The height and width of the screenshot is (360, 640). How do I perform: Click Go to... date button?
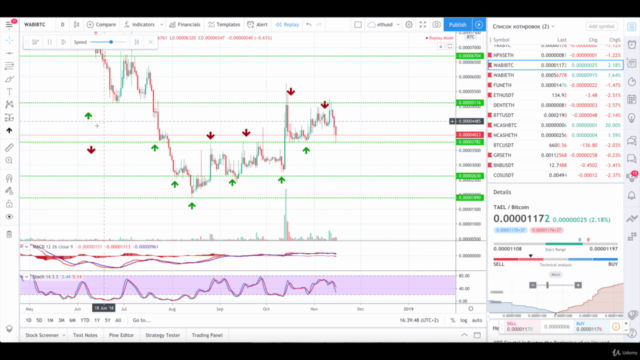[x=141, y=320]
